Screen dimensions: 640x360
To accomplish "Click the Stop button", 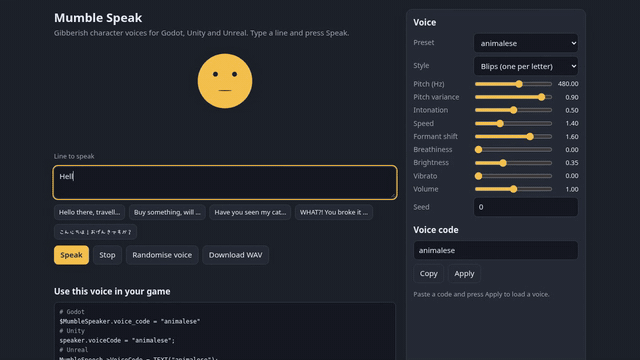I will 107,255.
